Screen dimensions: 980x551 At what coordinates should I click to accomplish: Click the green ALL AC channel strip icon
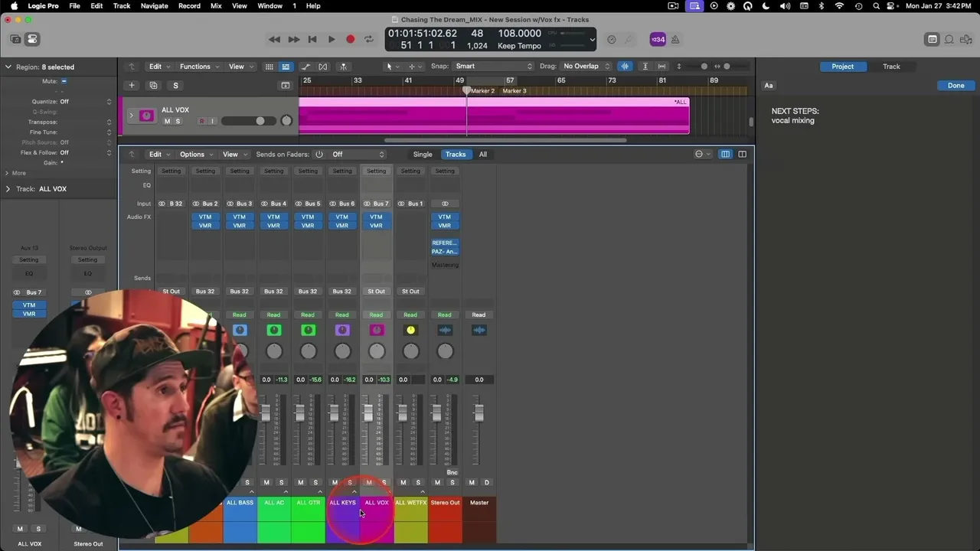[x=273, y=330]
